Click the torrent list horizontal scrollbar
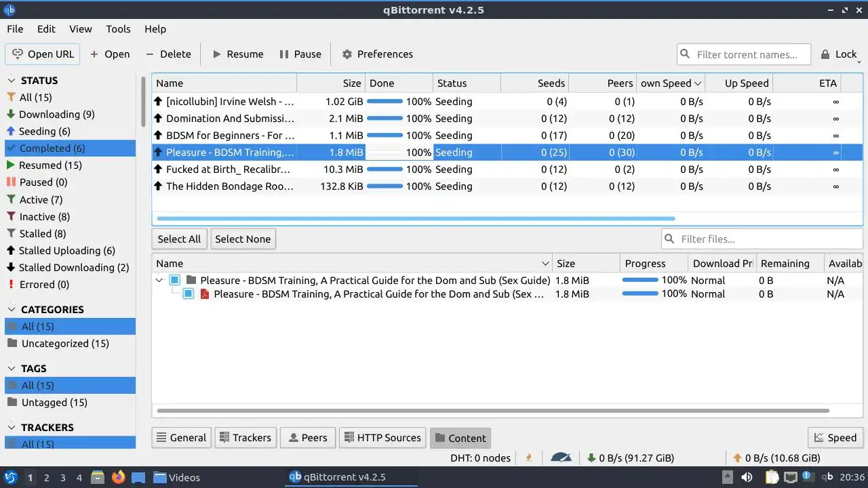The height and width of the screenshot is (488, 868). [416, 218]
